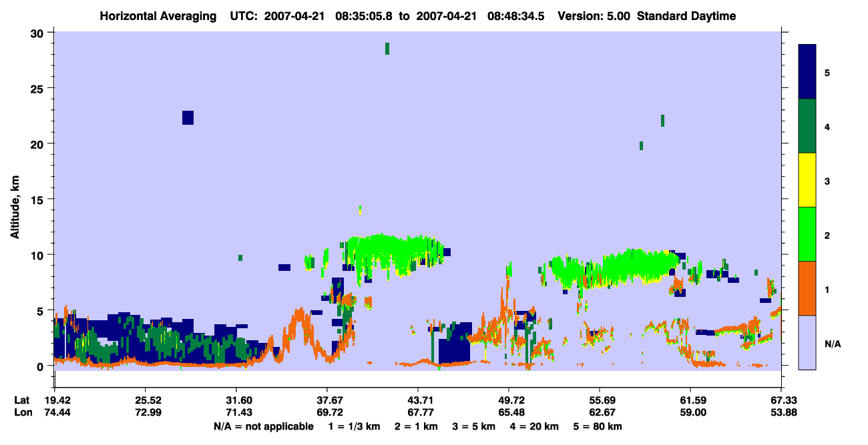
Task: Click the yellow color bar segment 3
Action: [807, 180]
